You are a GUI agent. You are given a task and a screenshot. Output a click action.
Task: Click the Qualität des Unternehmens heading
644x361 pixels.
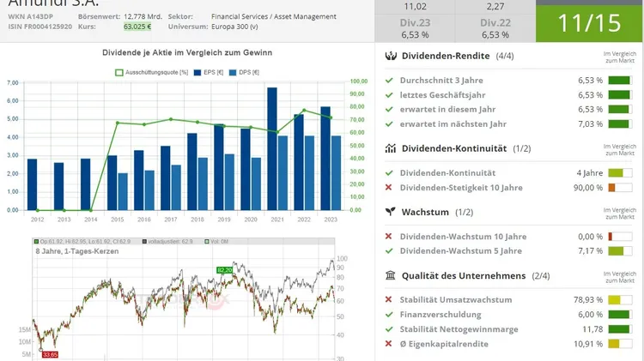click(464, 275)
